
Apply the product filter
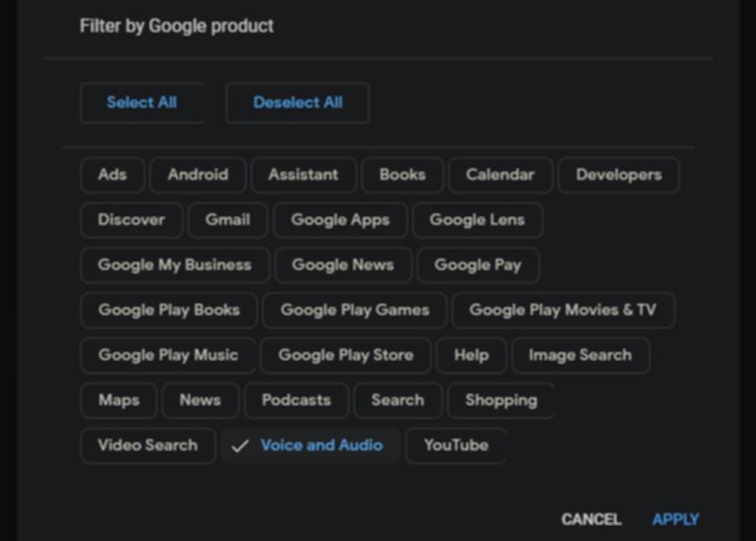pos(675,519)
